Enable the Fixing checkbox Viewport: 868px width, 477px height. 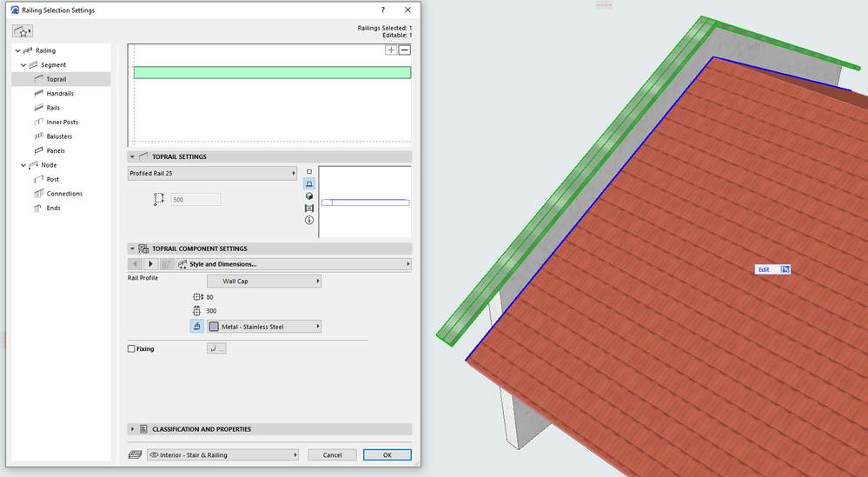tap(131, 348)
